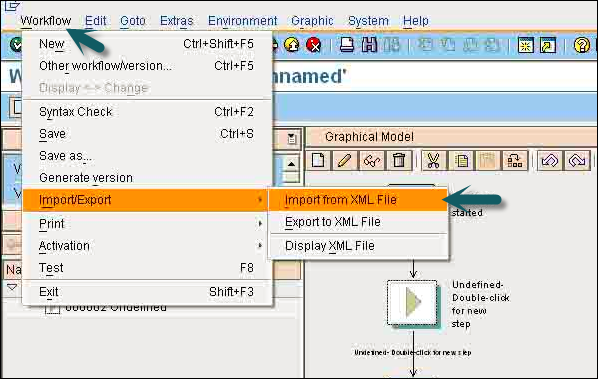This screenshot has height=379, width=598.
Task: Click the red Cancel icon
Action: 313,45
